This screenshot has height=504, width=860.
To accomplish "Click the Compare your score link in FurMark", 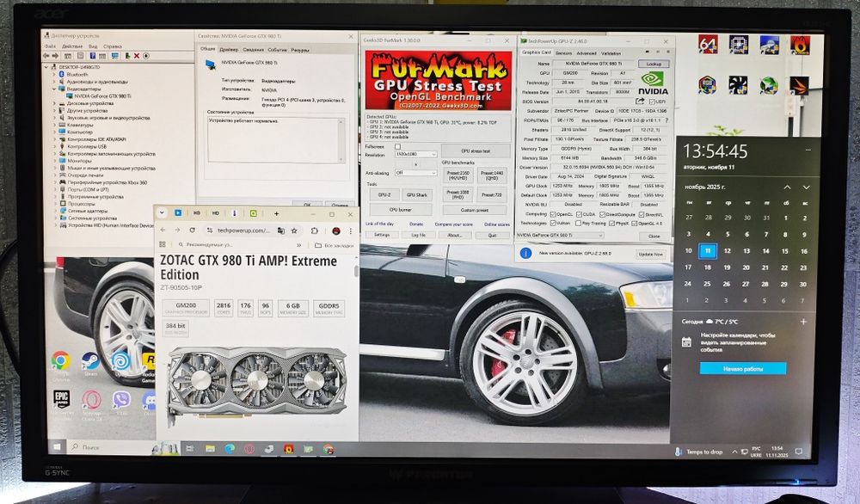I will pos(453,224).
